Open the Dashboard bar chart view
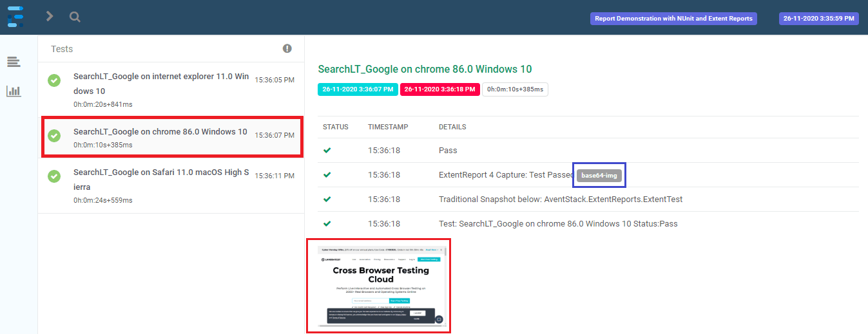 [14, 91]
